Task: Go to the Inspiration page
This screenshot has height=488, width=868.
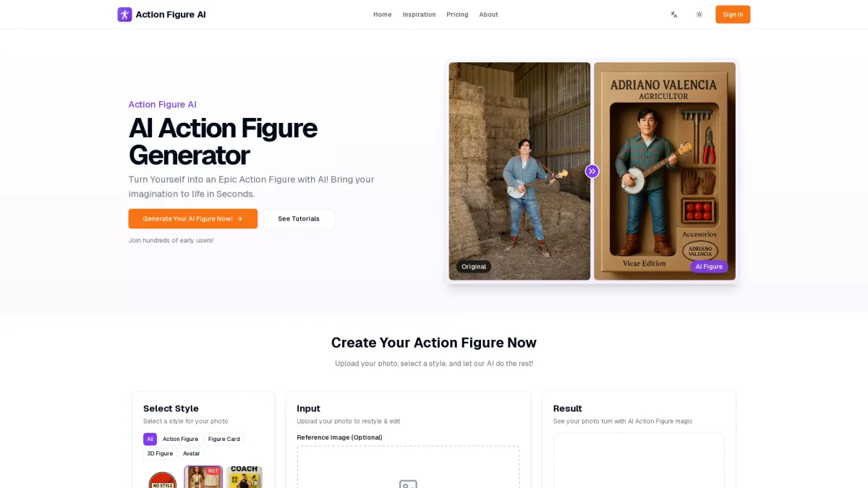Action: pos(420,14)
